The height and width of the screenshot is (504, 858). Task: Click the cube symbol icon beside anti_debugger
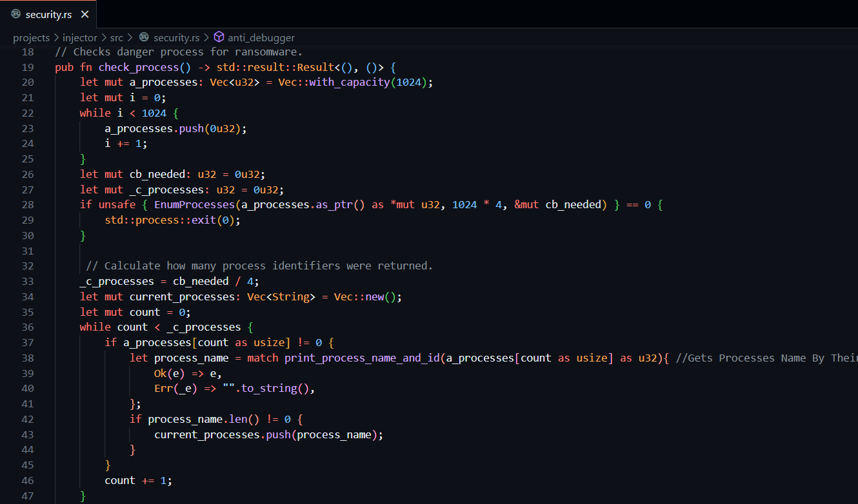(x=219, y=38)
